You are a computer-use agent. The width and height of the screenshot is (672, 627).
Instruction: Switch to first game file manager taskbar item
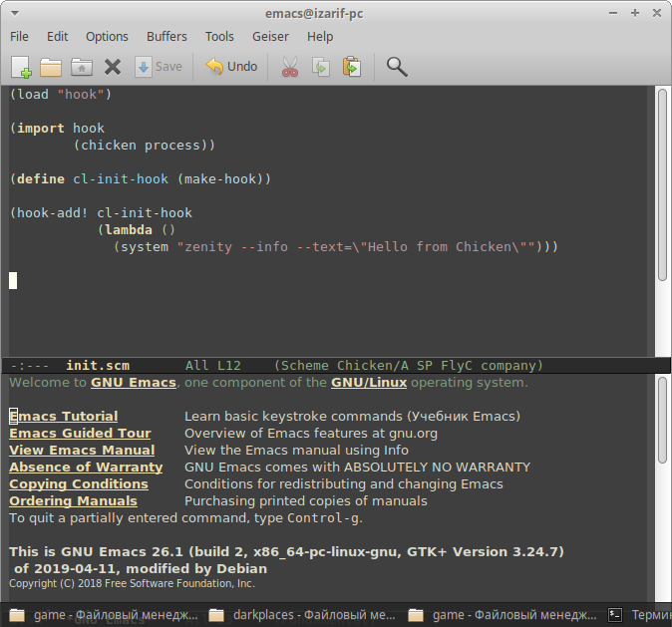pyautogui.click(x=104, y=615)
